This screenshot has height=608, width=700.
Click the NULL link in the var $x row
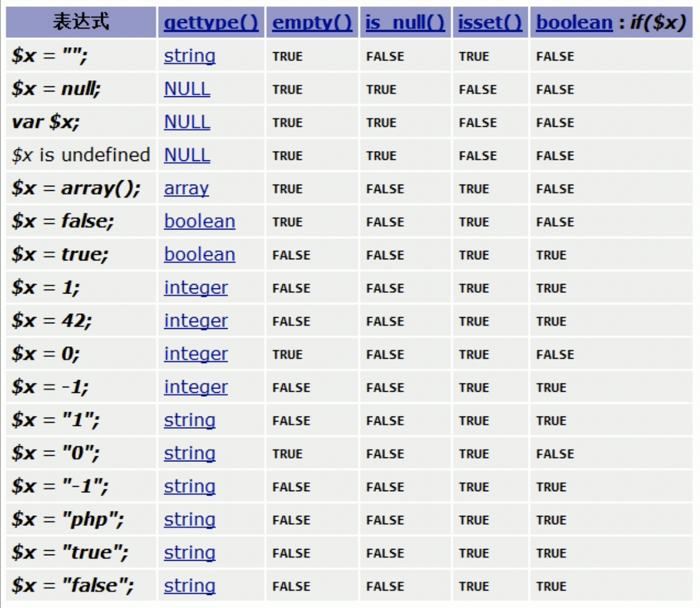187,122
